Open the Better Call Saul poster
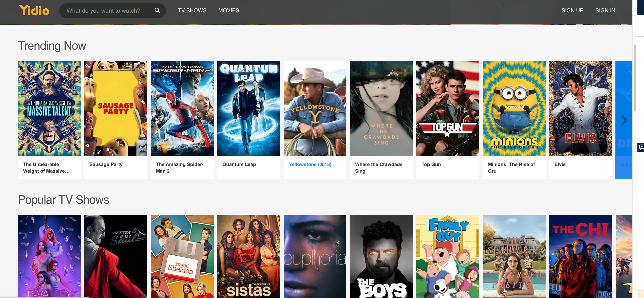 tap(115, 256)
